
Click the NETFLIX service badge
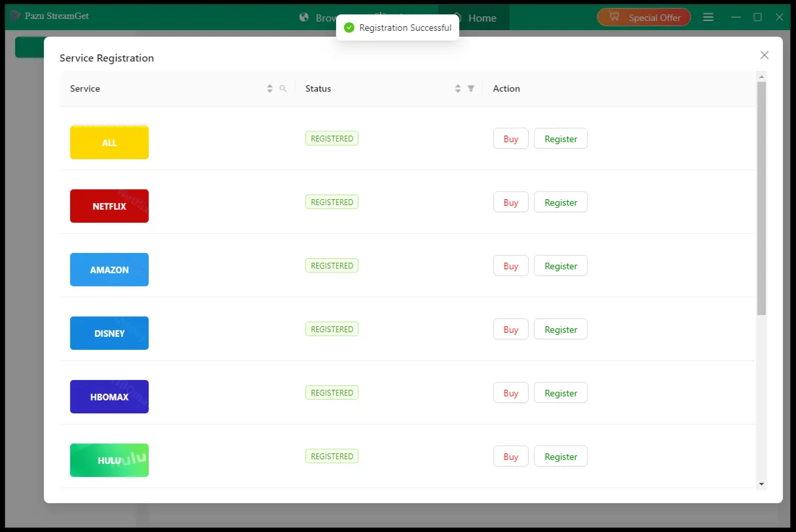(x=109, y=206)
